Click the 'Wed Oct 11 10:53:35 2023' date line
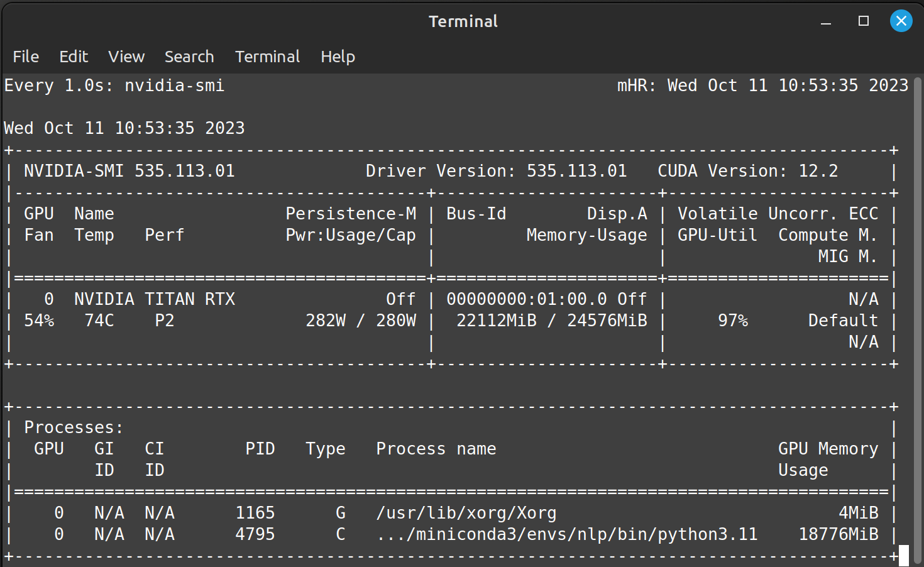 coord(124,128)
